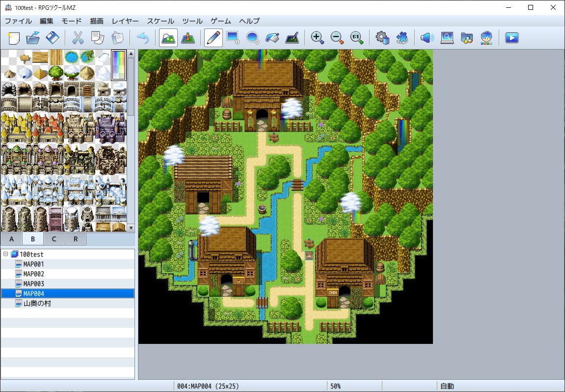Click the 004:MAP004 (25x25) status text

[208, 386]
